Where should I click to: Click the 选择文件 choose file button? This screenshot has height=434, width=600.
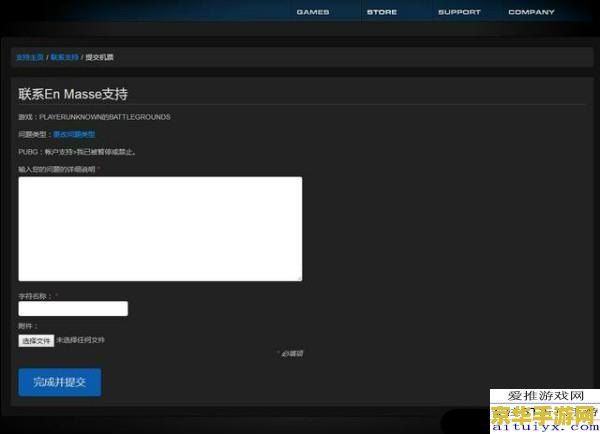(x=36, y=341)
